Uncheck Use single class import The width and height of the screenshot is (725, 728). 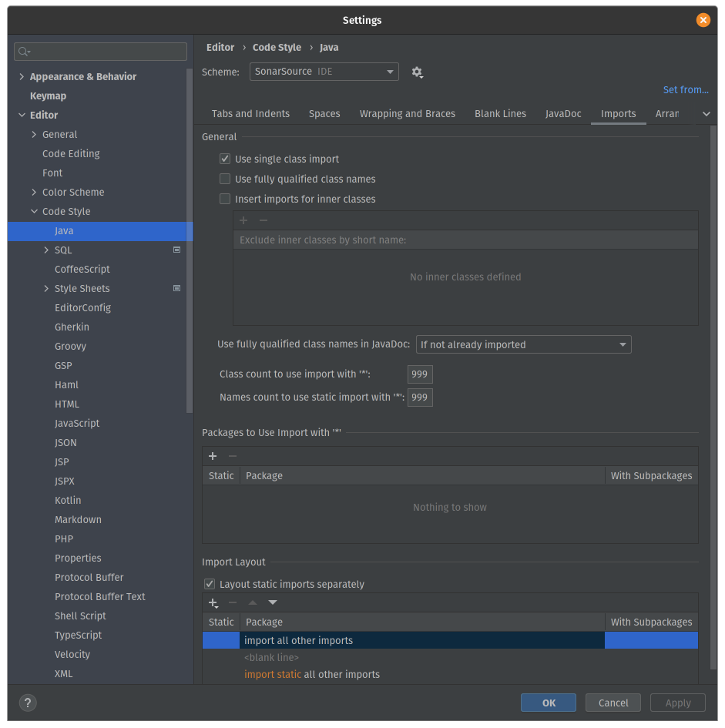[225, 159]
